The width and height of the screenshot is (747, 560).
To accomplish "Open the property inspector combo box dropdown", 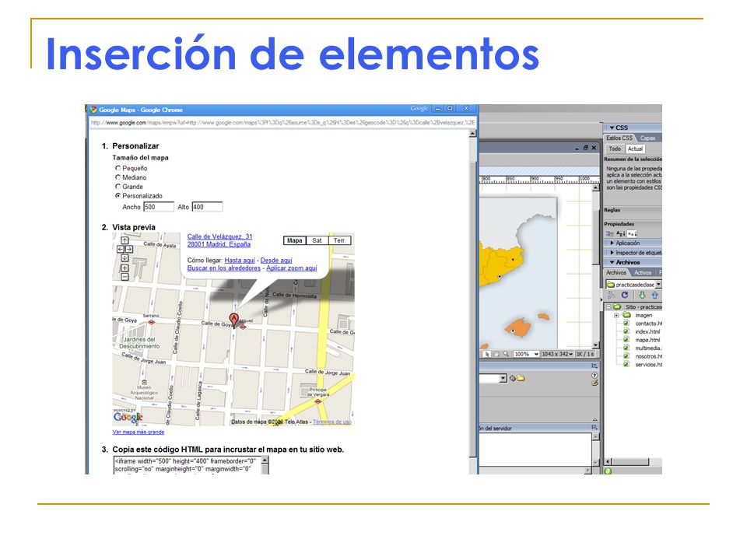I will 503,379.
